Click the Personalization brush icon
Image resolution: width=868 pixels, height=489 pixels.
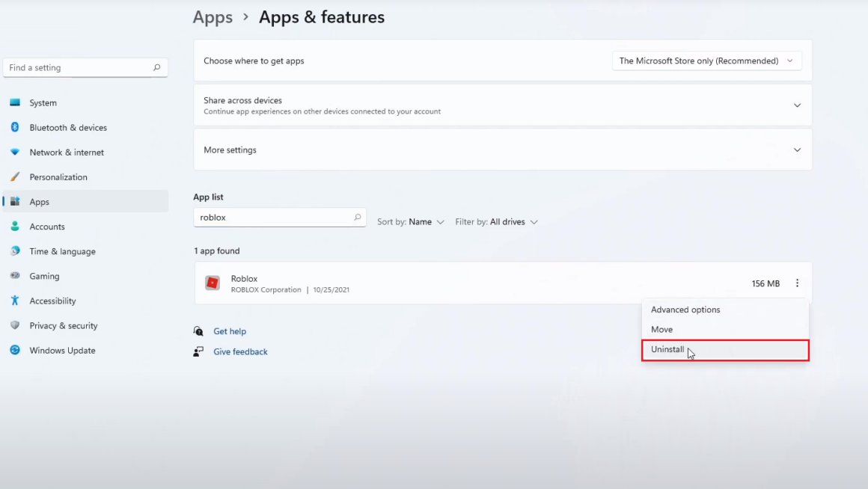point(15,177)
